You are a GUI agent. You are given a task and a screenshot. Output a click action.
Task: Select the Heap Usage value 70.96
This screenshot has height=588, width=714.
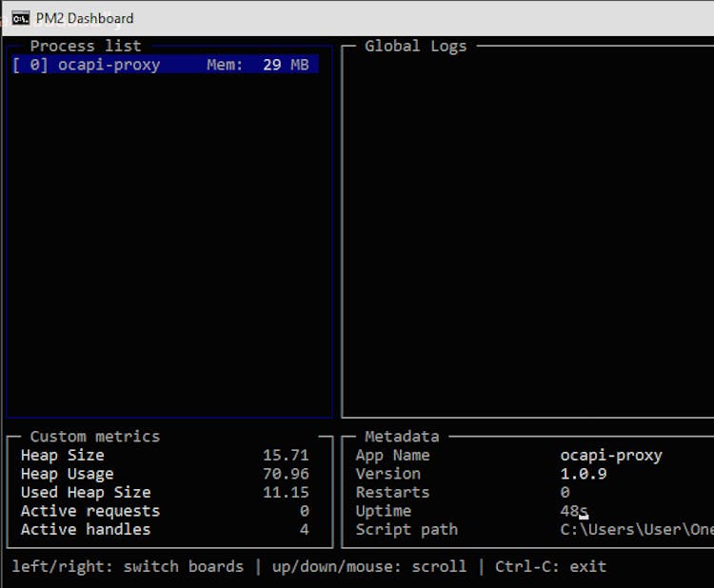pyautogui.click(x=286, y=474)
